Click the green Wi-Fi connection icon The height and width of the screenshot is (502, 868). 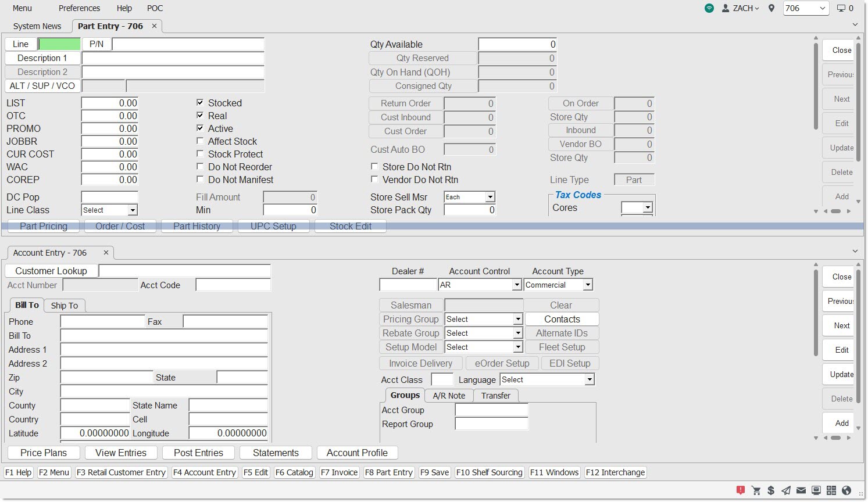709,8
